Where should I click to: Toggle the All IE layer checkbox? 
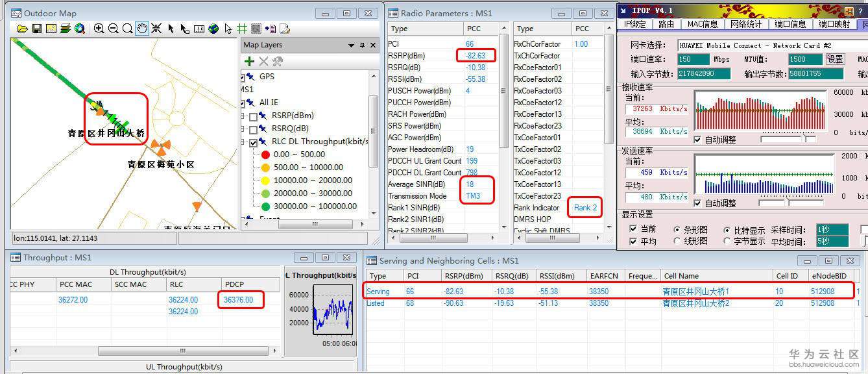[243, 103]
